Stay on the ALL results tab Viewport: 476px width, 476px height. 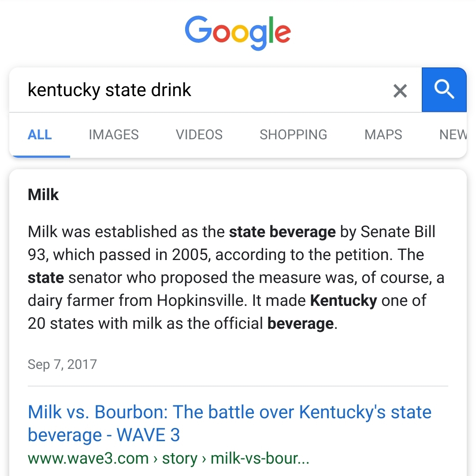(x=40, y=134)
